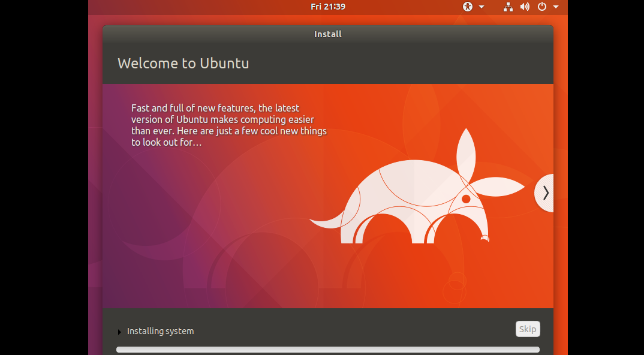The width and height of the screenshot is (644, 355).
Task: Click the "Fast and full of new features" paragraph
Action: tap(229, 125)
